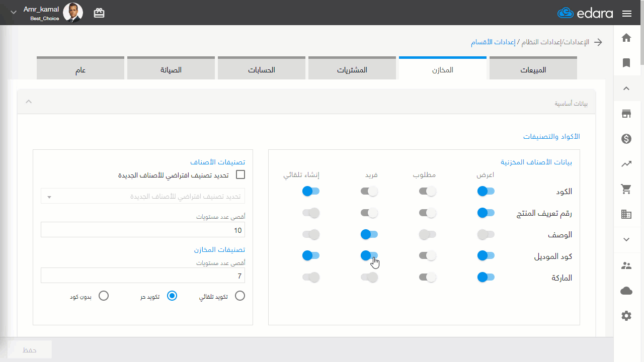Open the bookmarks sidebar icon

click(x=626, y=63)
